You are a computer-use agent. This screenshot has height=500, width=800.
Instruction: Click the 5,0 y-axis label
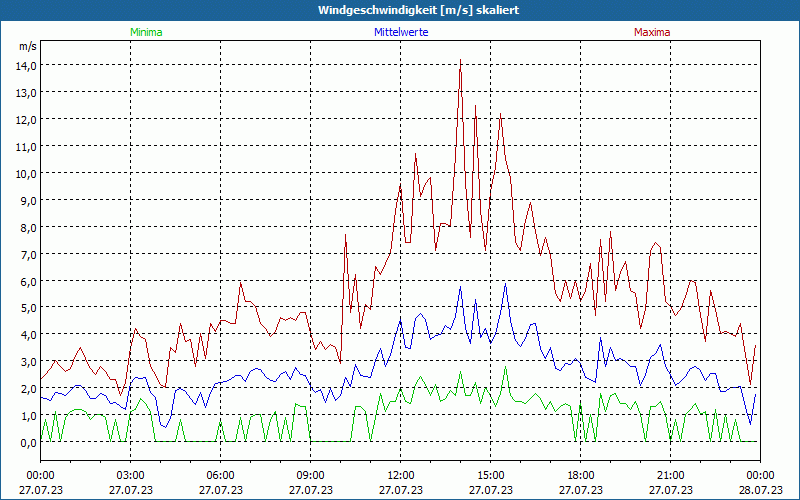coord(26,308)
